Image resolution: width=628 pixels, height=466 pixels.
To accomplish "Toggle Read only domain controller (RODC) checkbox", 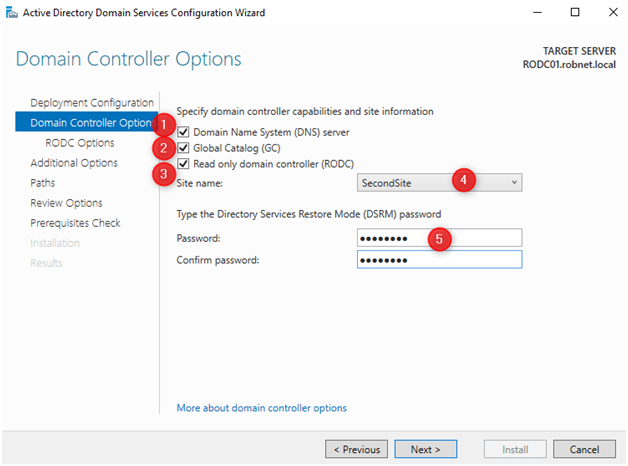I will pyautogui.click(x=183, y=163).
